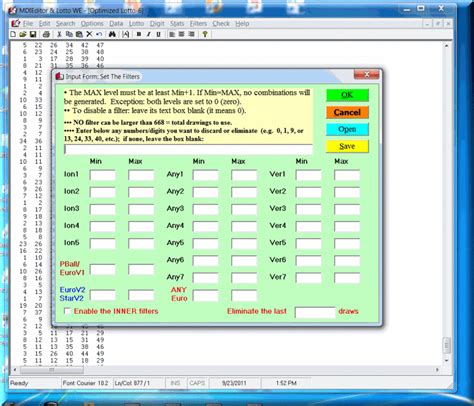Screen dimensions: 474x406
Task: Align text left in toolbar
Action: point(172,34)
